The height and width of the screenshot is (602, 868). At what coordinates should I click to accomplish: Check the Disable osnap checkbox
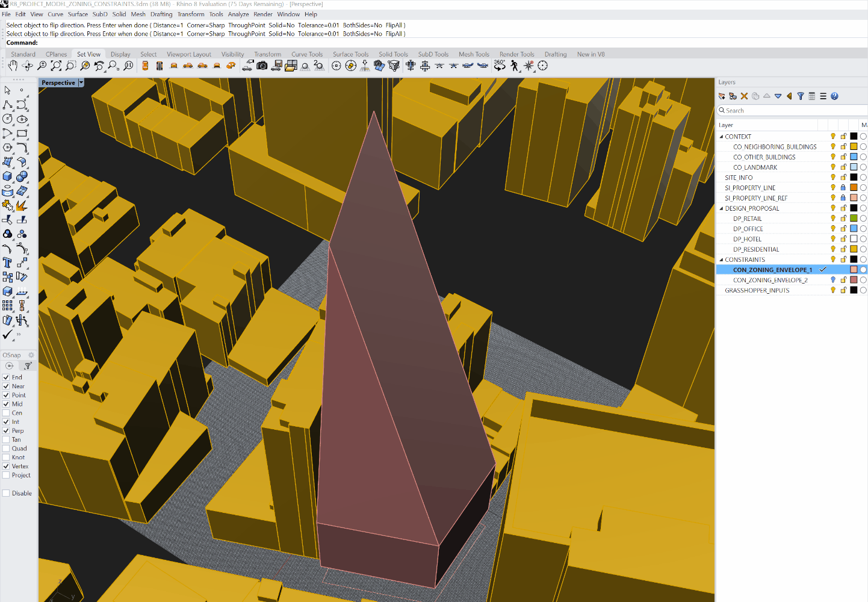[6, 493]
